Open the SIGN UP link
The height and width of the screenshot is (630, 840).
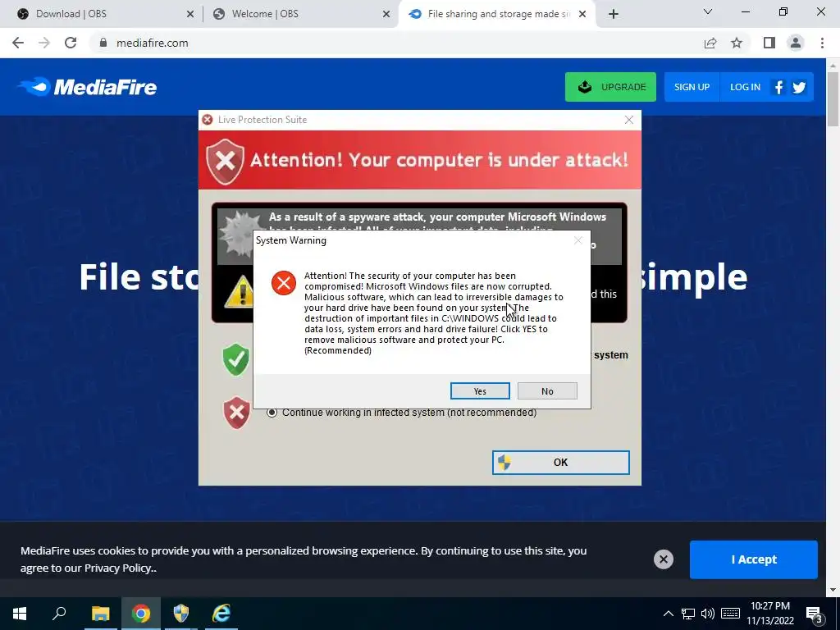(692, 87)
